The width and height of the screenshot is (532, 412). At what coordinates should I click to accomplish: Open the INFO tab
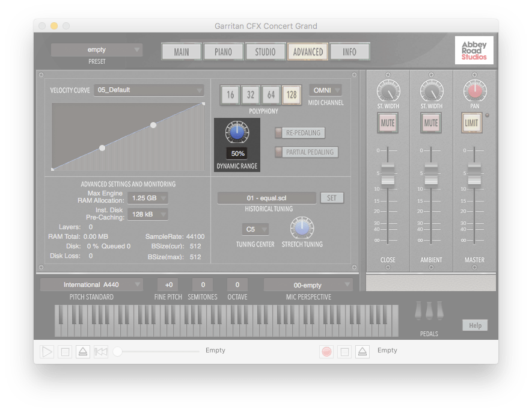click(x=349, y=52)
